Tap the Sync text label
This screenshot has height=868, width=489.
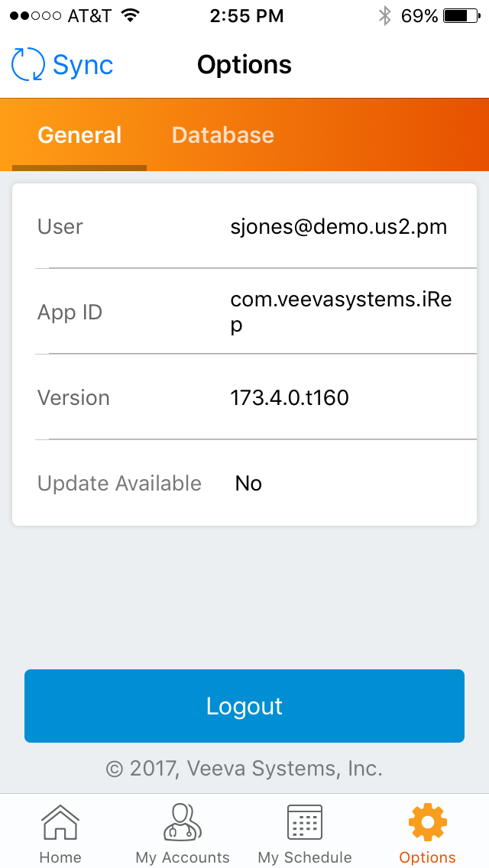(x=83, y=65)
